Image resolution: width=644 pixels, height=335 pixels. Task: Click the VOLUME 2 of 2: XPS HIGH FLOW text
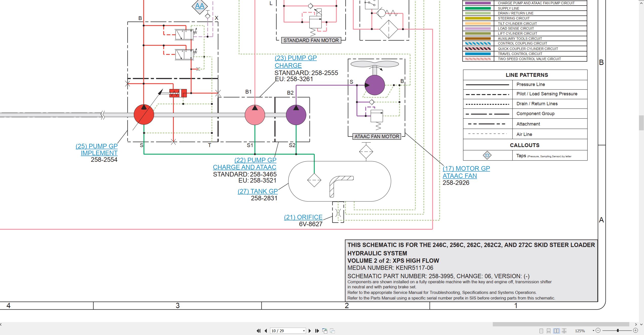point(393,261)
